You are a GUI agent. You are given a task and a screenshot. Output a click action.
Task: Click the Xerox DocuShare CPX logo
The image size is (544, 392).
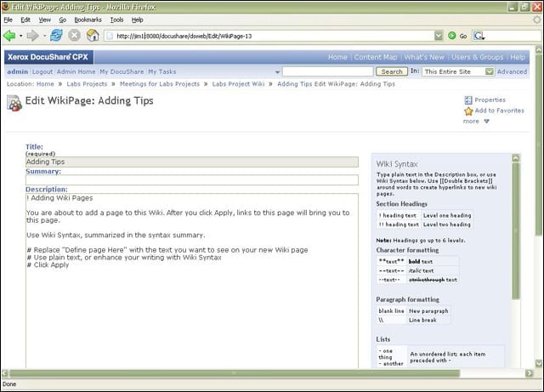pos(48,57)
